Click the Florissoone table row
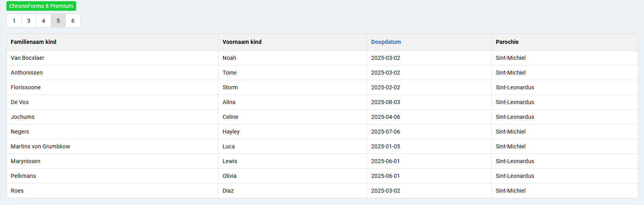This screenshot has height=205, width=644. pos(26,87)
